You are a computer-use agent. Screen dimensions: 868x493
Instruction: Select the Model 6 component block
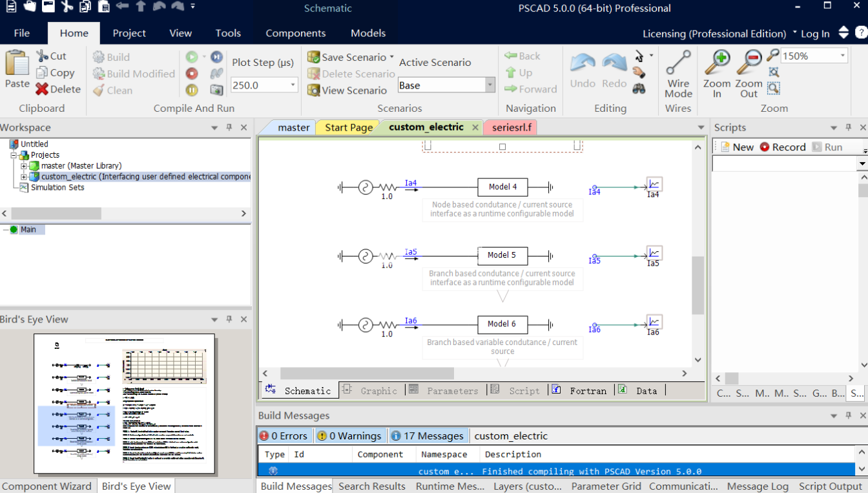(502, 324)
